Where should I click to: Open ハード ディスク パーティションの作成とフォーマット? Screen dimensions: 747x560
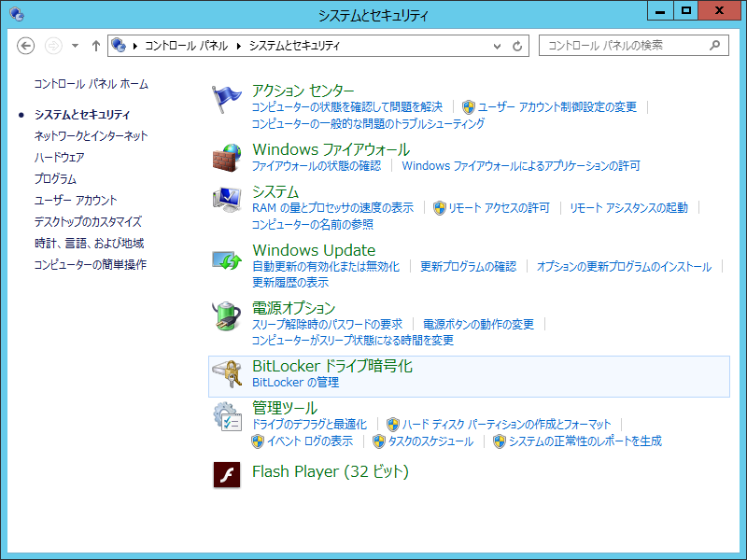tap(506, 425)
